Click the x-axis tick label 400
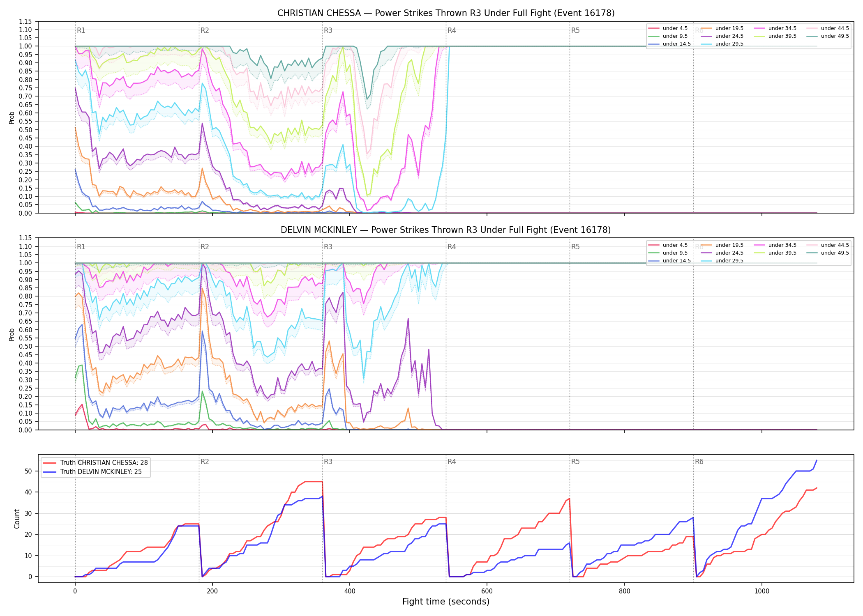 350,591
